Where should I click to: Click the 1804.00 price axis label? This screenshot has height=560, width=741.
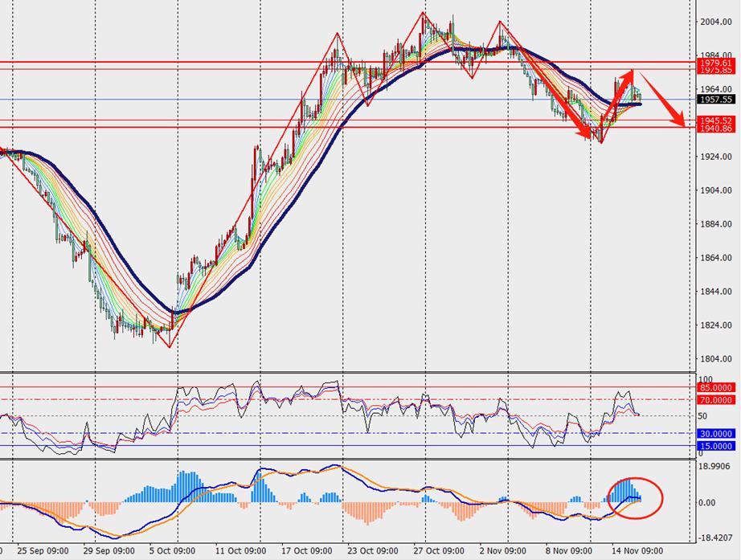pos(716,359)
